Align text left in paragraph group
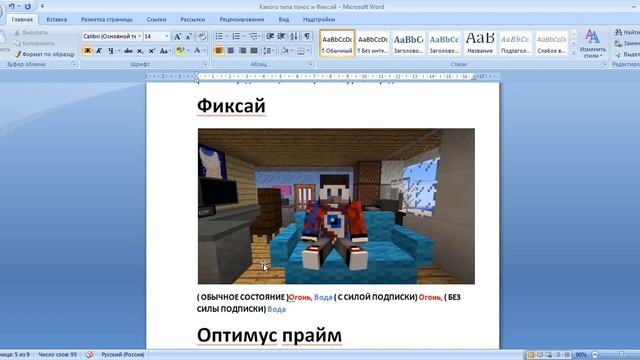640x360 pixels. (x=219, y=51)
